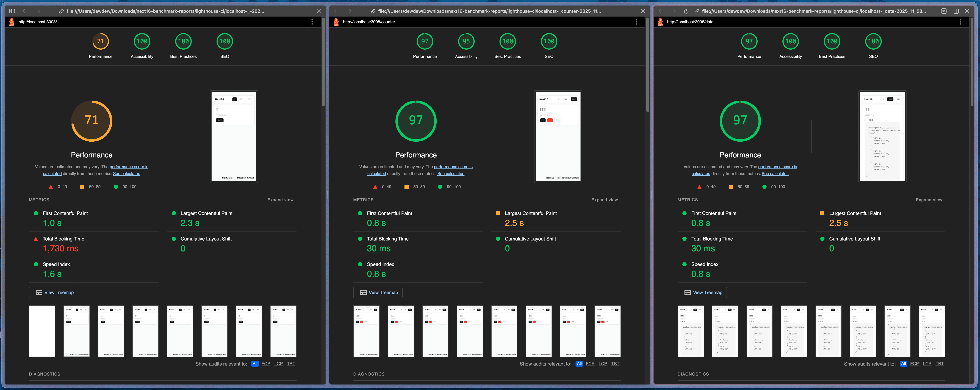Click the Lighthouse logo icon in the first report
The width and height of the screenshot is (980, 390).
tap(12, 22)
